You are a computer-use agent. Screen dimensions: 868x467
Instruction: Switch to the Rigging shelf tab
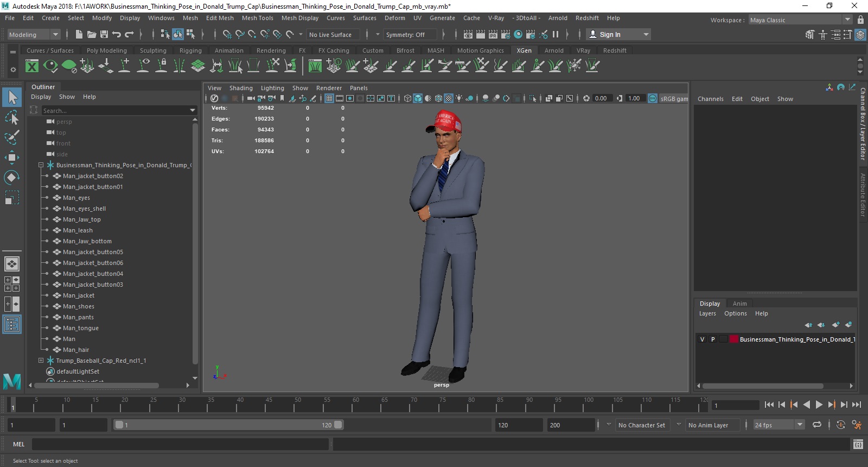coord(190,51)
